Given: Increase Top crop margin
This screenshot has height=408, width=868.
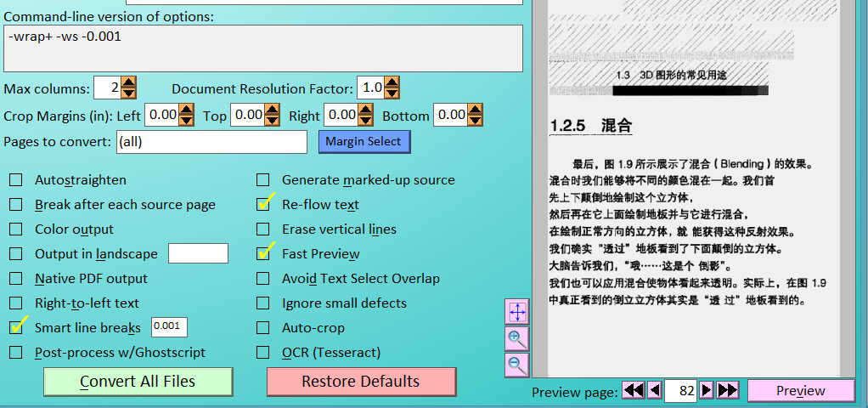Looking at the screenshot, I should 272,110.
